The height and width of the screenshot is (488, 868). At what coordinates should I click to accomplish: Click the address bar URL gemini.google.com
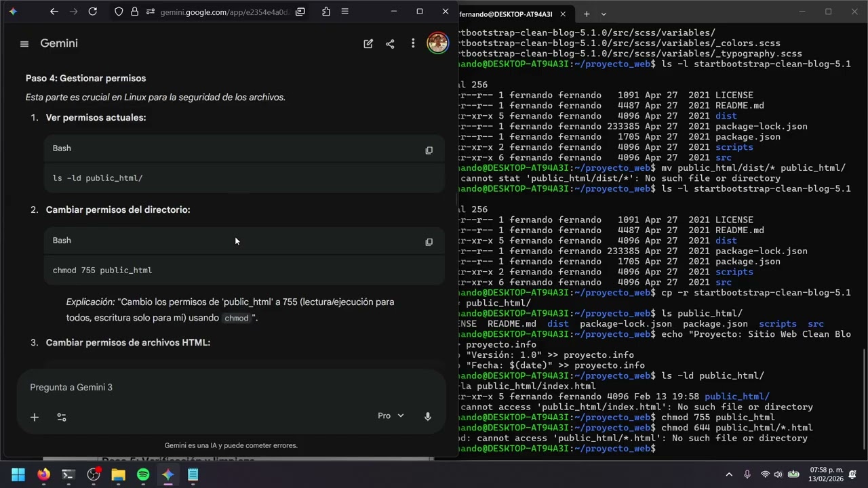pos(224,12)
